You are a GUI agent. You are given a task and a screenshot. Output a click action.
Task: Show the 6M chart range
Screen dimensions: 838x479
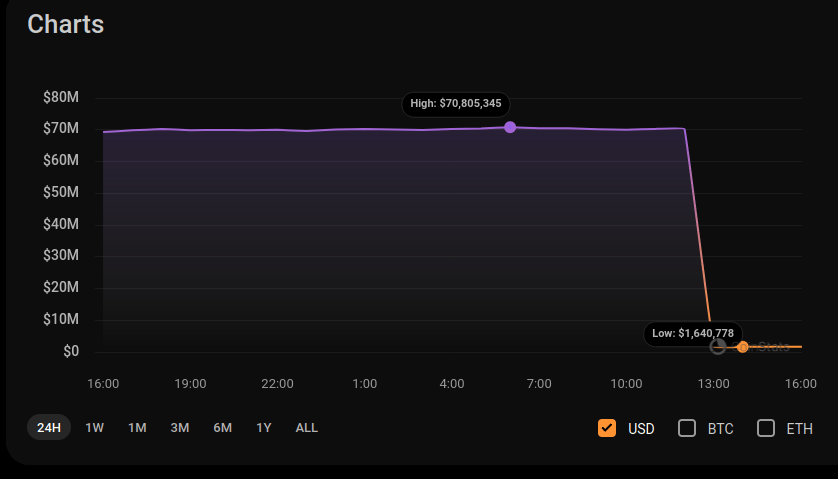[222, 428]
